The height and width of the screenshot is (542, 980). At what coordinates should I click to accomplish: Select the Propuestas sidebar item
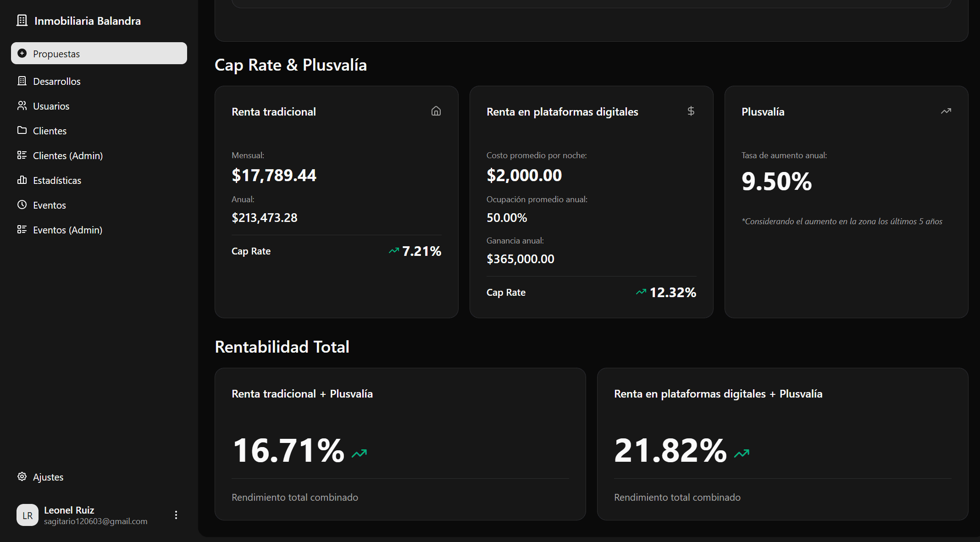click(x=99, y=54)
